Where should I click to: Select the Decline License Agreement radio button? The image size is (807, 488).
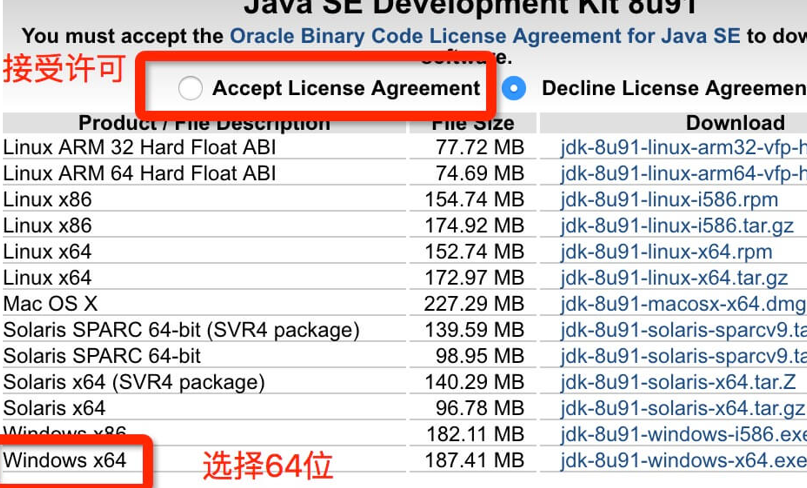(x=514, y=88)
